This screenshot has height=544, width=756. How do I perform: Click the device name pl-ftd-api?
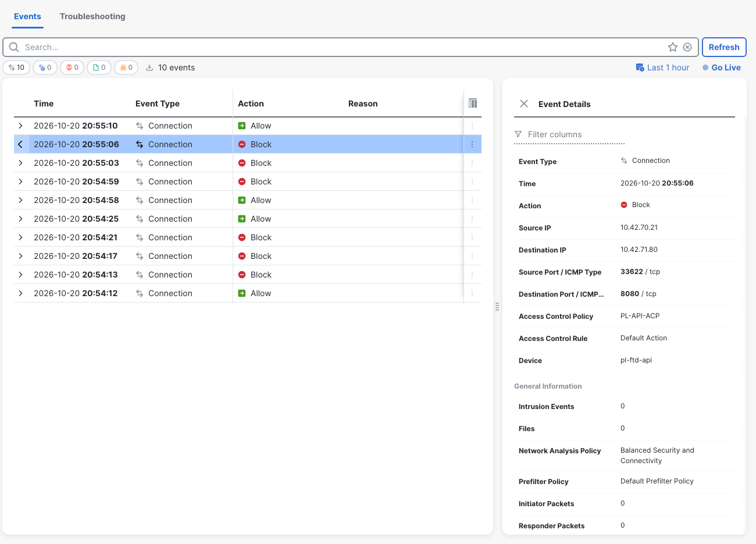coord(636,360)
